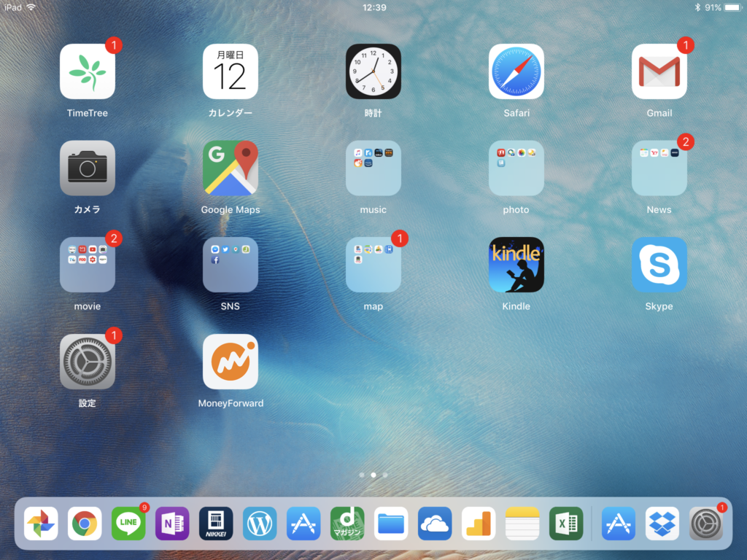
Task: Open the dマガジン app in the dock
Action: [347, 524]
